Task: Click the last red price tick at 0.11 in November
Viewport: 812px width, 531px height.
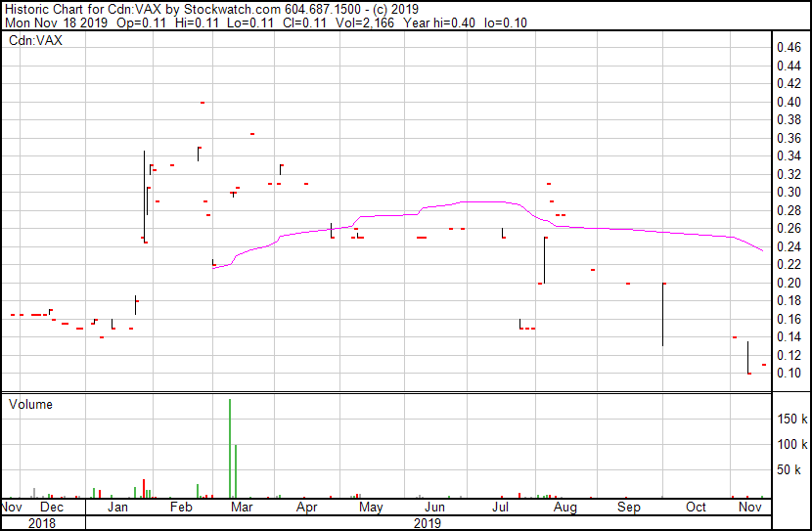Action: [764, 365]
